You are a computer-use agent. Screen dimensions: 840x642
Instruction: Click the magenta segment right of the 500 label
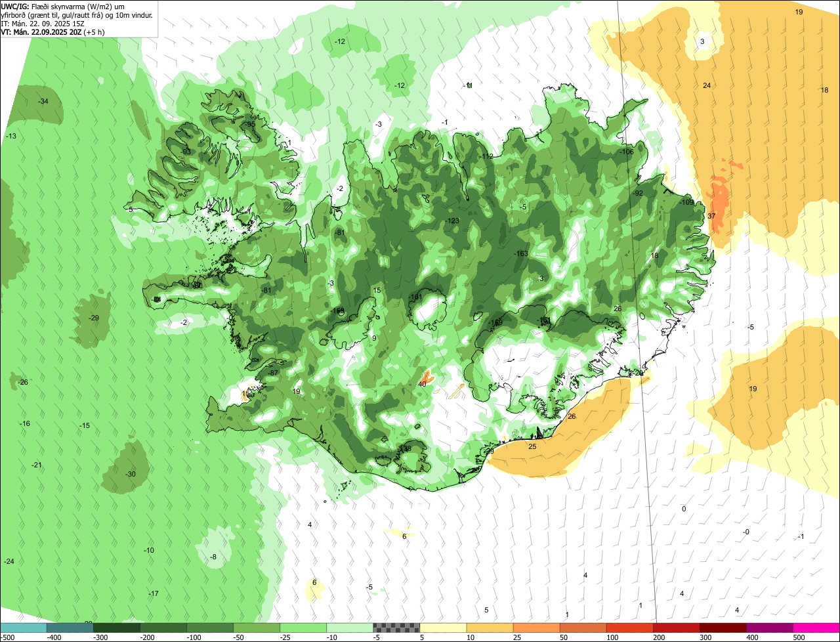pos(816,628)
